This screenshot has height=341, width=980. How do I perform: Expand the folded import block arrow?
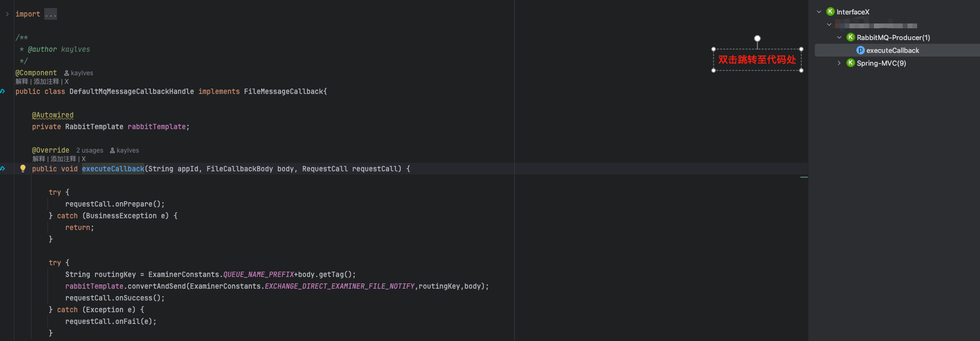(7, 14)
